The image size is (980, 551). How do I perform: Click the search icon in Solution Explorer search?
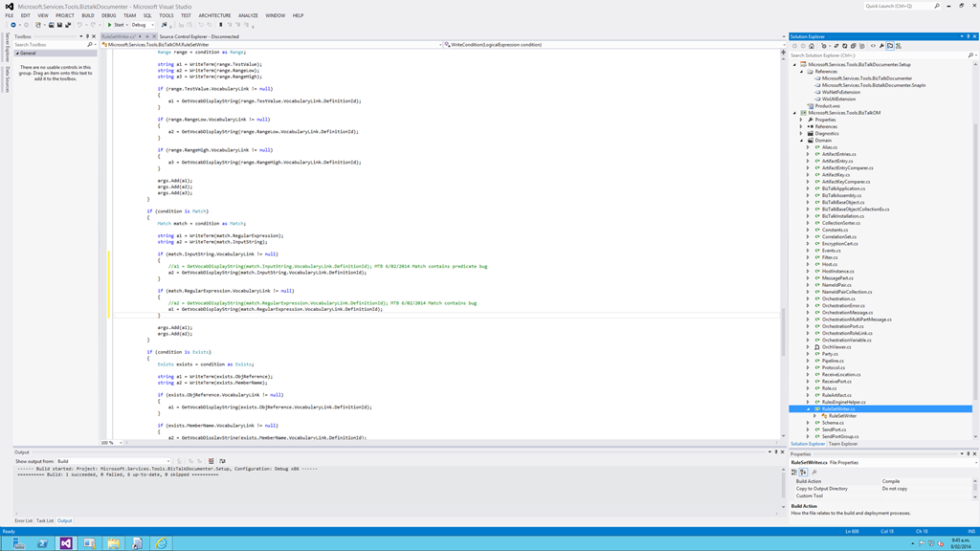click(970, 55)
